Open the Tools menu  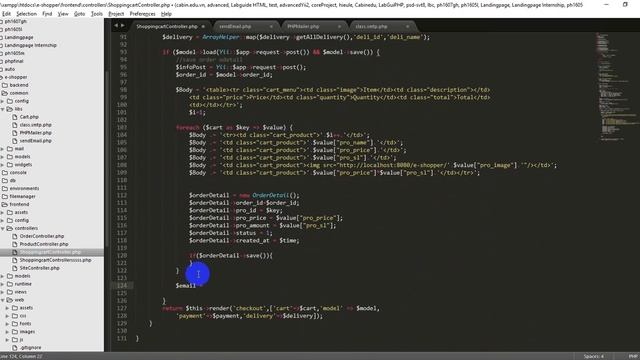tap(97, 14)
